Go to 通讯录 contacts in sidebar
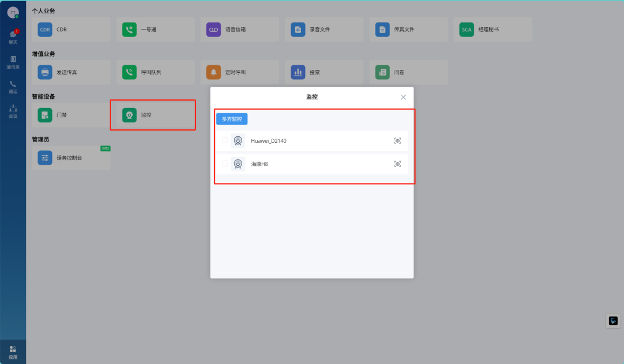624x364 pixels. (x=13, y=62)
